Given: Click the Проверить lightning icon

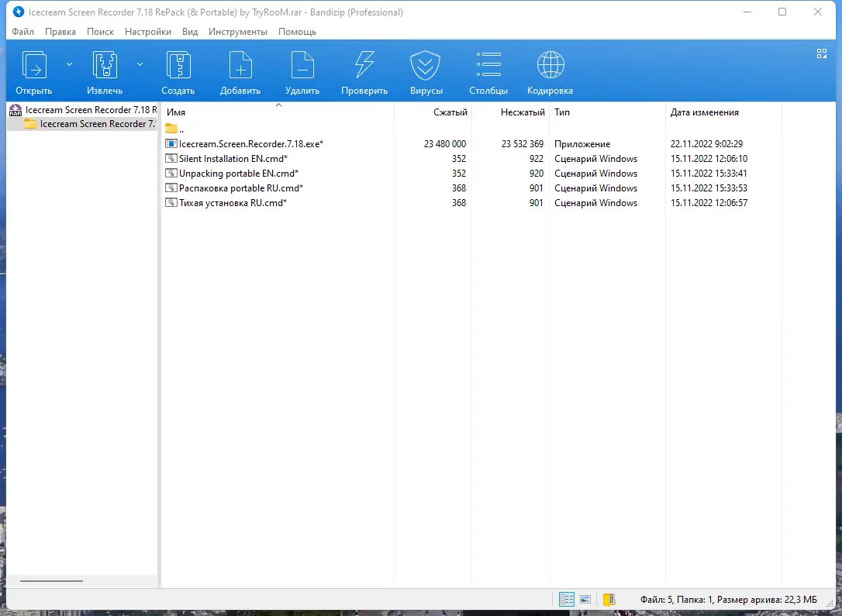Looking at the screenshot, I should coord(364,65).
